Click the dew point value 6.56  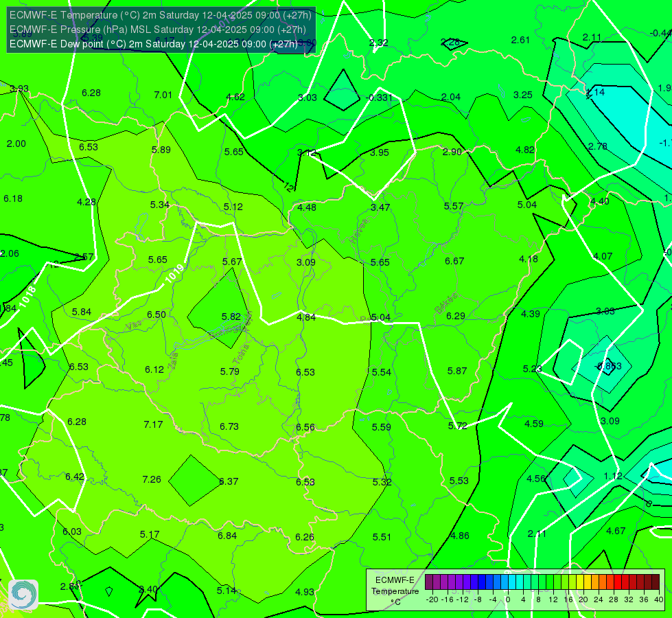pos(305,427)
